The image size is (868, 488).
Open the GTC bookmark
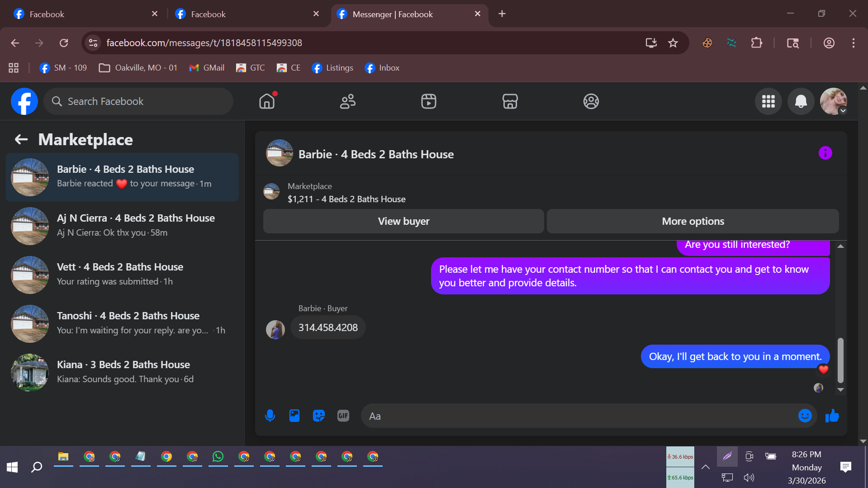[x=250, y=68]
